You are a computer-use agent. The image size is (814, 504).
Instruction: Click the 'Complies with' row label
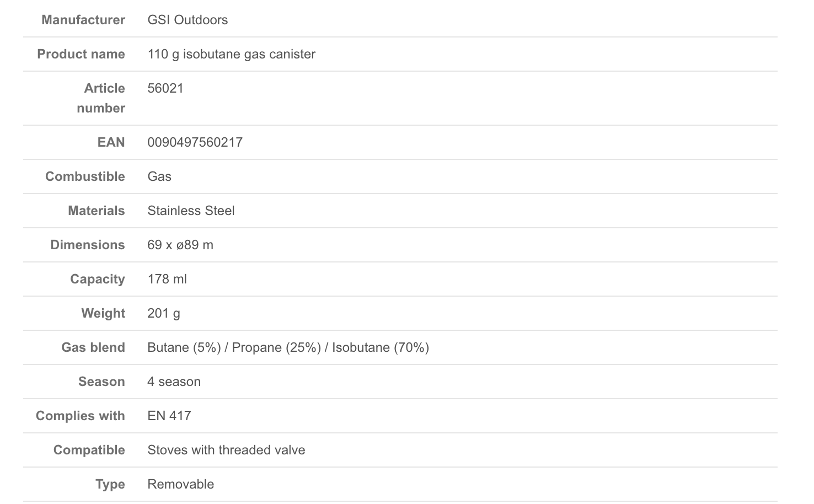pyautogui.click(x=80, y=416)
